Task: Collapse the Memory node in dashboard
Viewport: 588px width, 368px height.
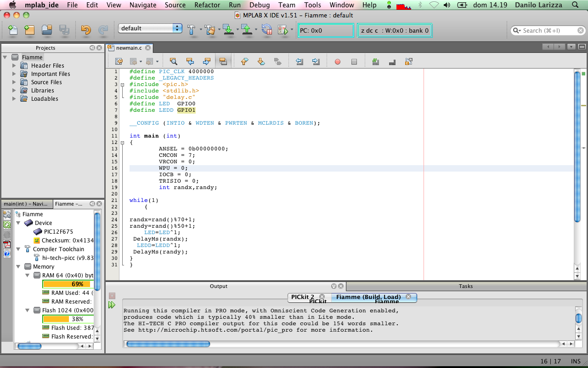Action: tap(18, 267)
